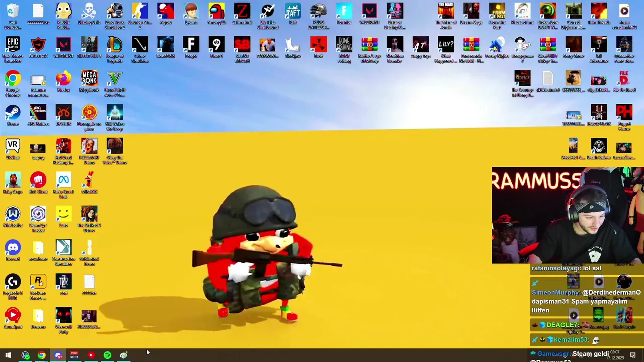Viewport: 644px width, 362px height.
Task: Open the Logitech G HUB shortcut
Action: tap(13, 286)
